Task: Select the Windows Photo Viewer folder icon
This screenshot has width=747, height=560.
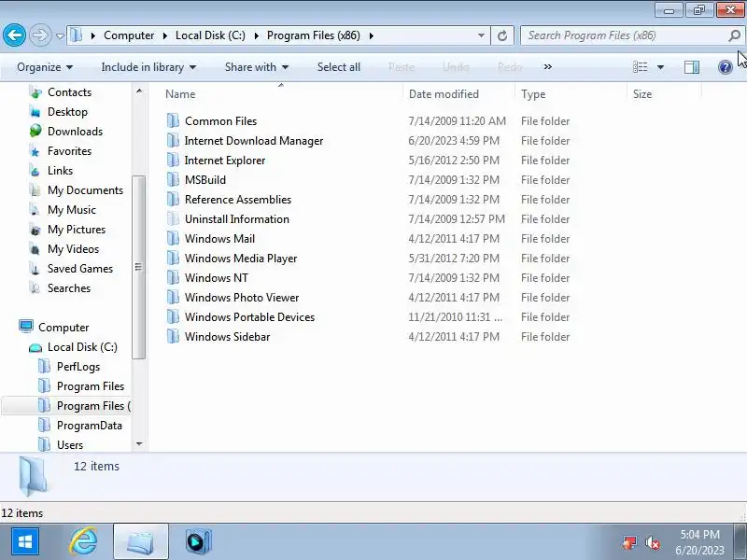Action: click(173, 297)
